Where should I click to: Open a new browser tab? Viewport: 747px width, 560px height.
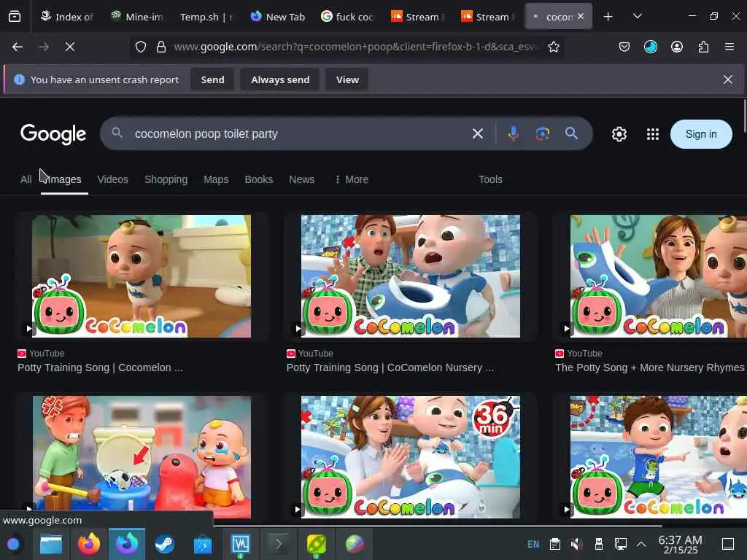[x=608, y=17]
